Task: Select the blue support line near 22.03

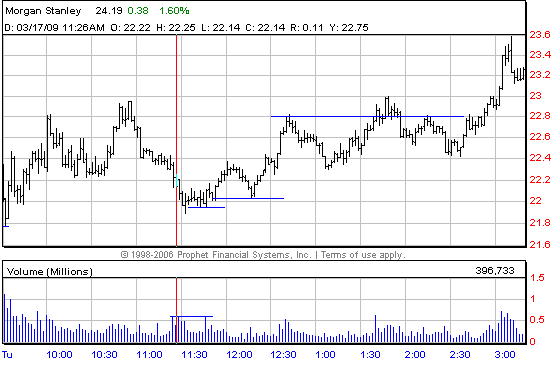Action: pos(248,198)
